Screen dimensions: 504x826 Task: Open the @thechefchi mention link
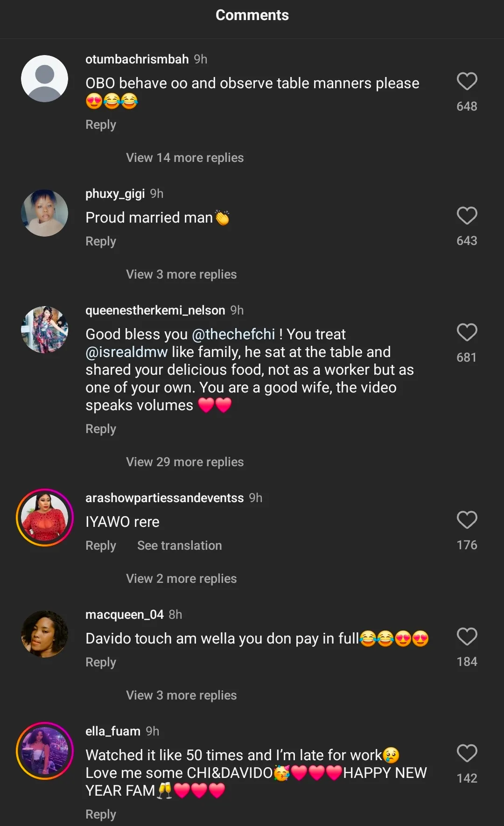[x=233, y=334]
